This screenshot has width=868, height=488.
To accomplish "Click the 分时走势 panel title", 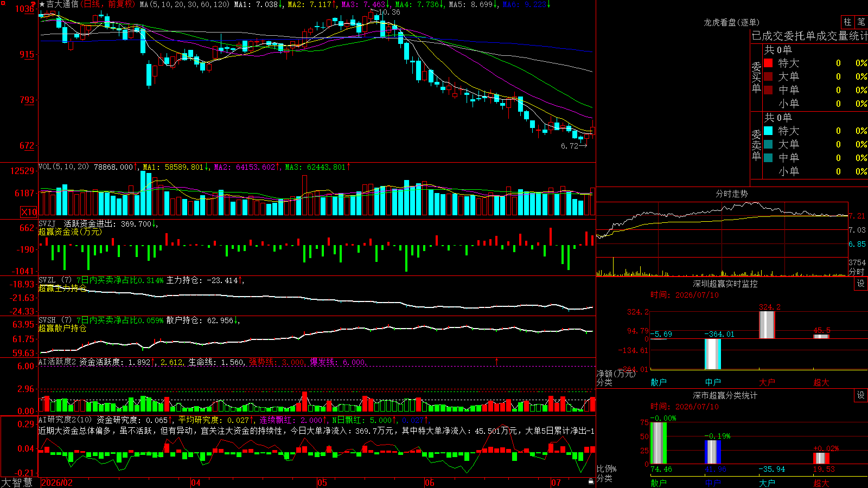I will [731, 194].
